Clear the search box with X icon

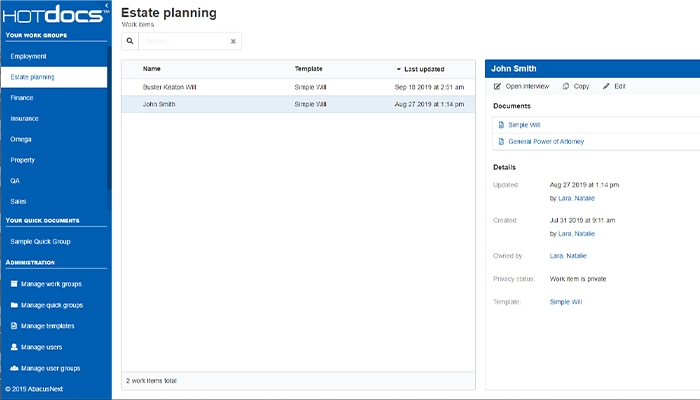tap(233, 42)
